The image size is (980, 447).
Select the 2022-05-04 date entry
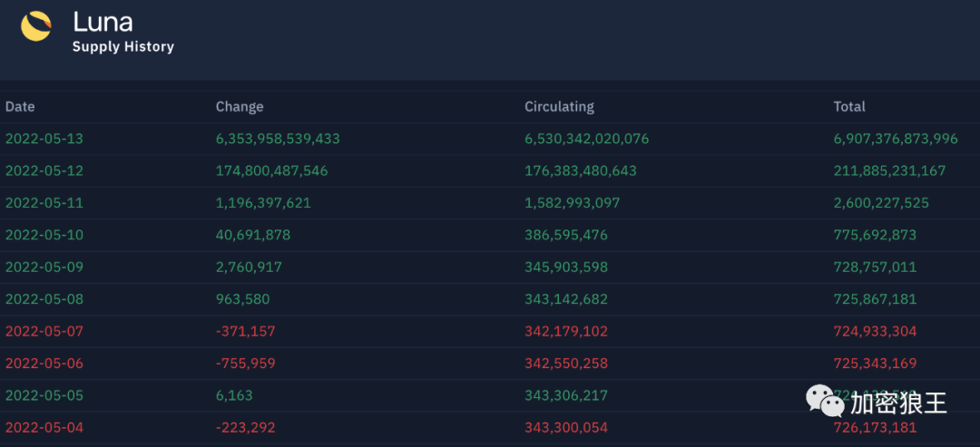(44, 427)
